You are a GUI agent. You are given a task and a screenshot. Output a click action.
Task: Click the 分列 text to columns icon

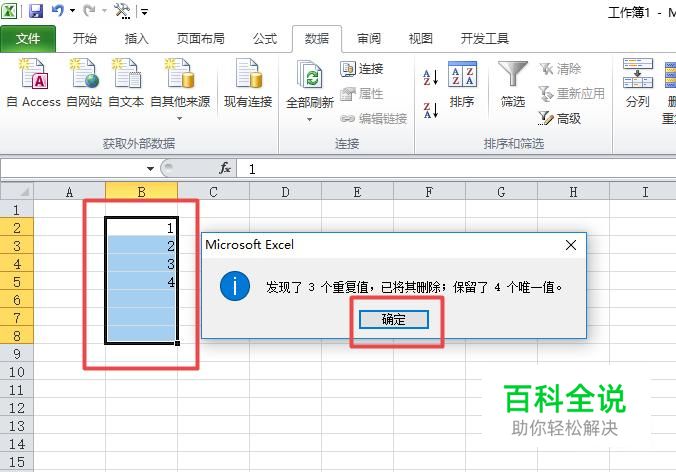point(638,84)
